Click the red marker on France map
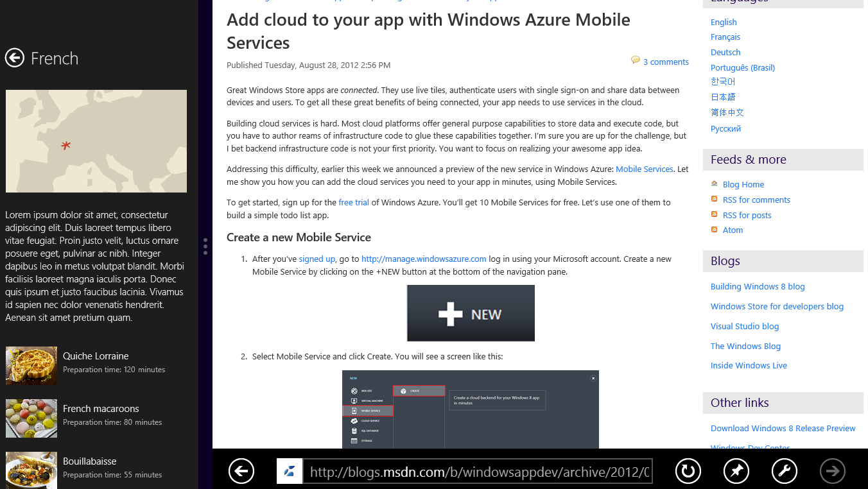The image size is (868, 489). (x=65, y=146)
